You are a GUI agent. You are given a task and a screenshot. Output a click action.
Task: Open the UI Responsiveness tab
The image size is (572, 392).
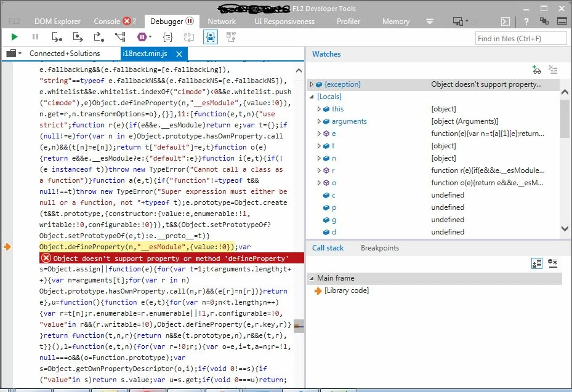[284, 22]
